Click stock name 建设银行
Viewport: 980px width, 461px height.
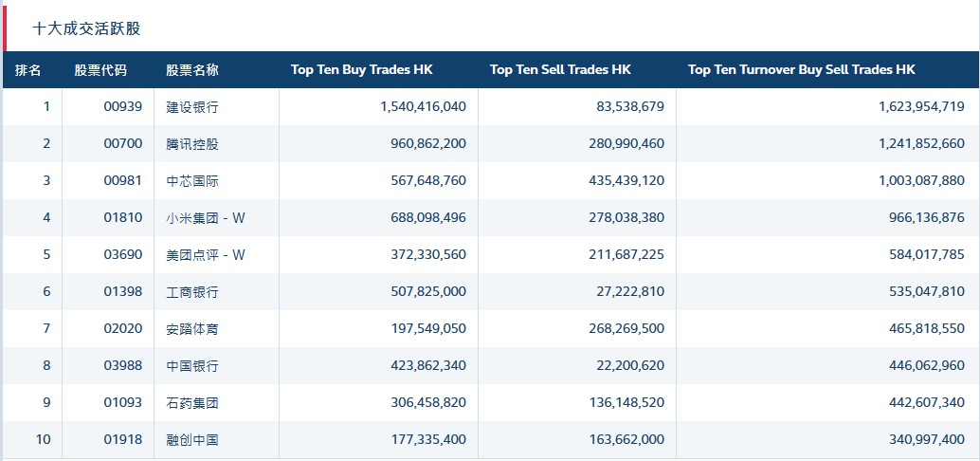point(192,107)
